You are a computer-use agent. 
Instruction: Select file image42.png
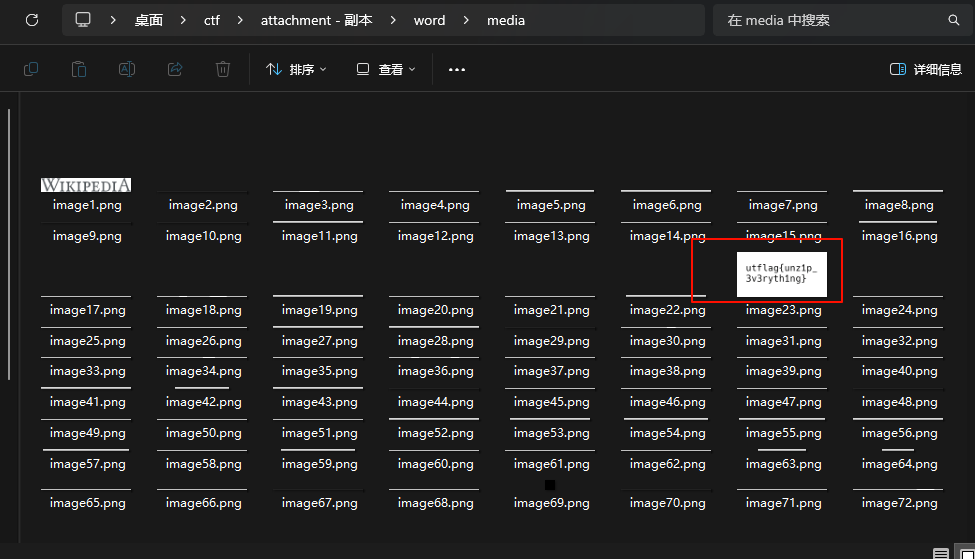click(203, 402)
